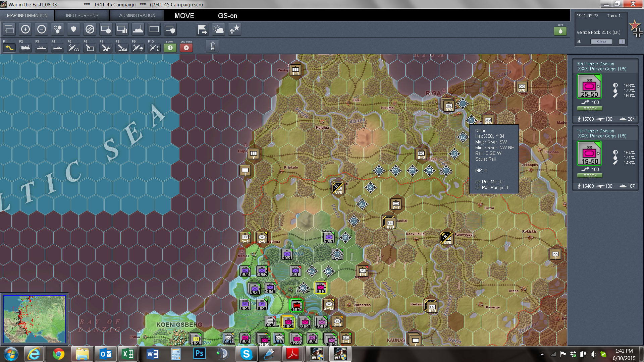Select the red 14-50 unit counter
644x362 pixels.
297,305
